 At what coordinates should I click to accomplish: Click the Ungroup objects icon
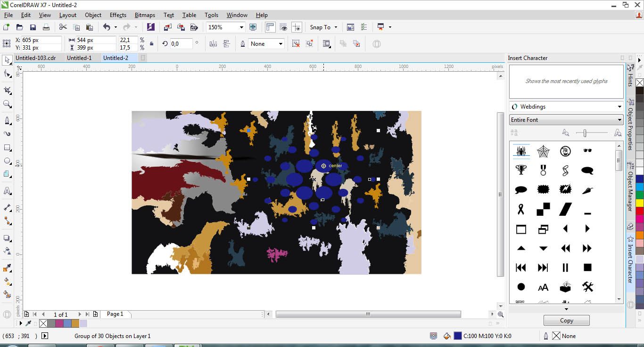296,44
